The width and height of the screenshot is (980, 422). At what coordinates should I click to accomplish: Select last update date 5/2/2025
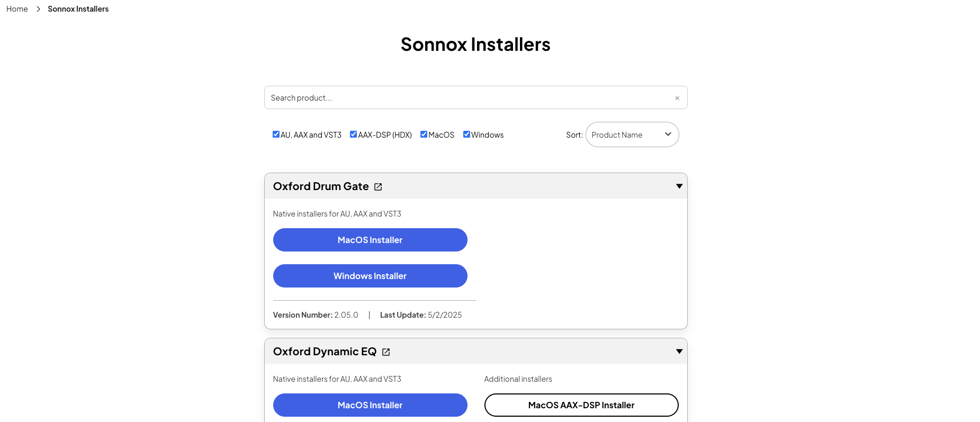coord(445,315)
